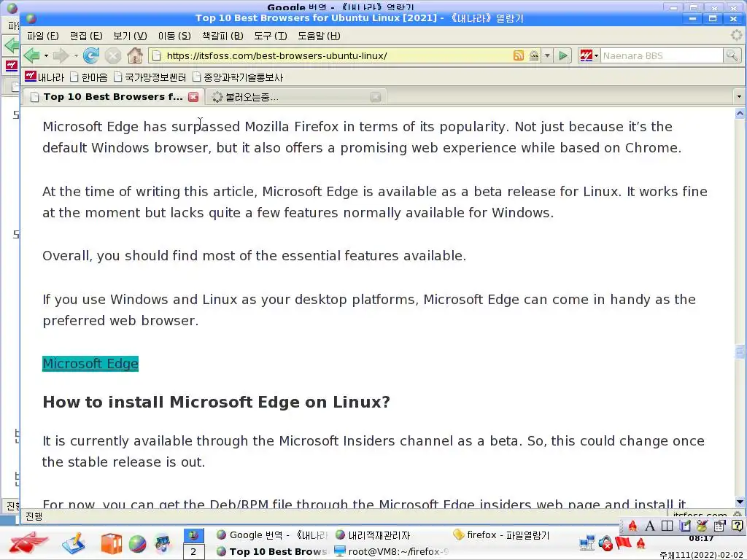Image resolution: width=747 pixels, height=560 pixels.
Task: Switch to root@VM8 terminal taskbar window
Action: (x=392, y=551)
